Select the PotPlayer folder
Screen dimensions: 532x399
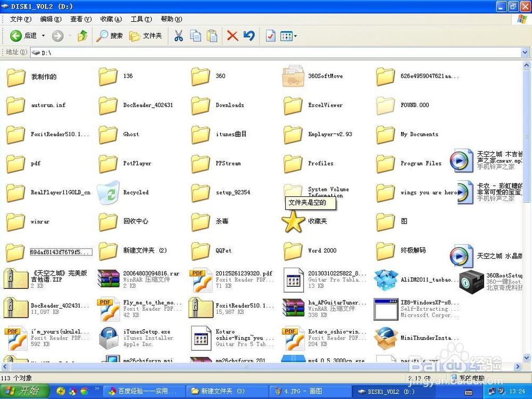click(125, 163)
